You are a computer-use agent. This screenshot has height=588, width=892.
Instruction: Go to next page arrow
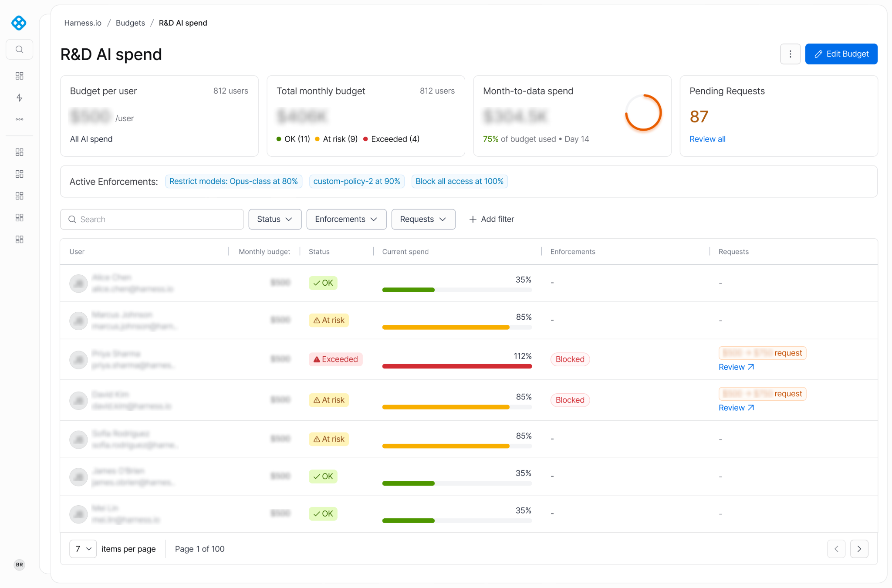click(859, 549)
